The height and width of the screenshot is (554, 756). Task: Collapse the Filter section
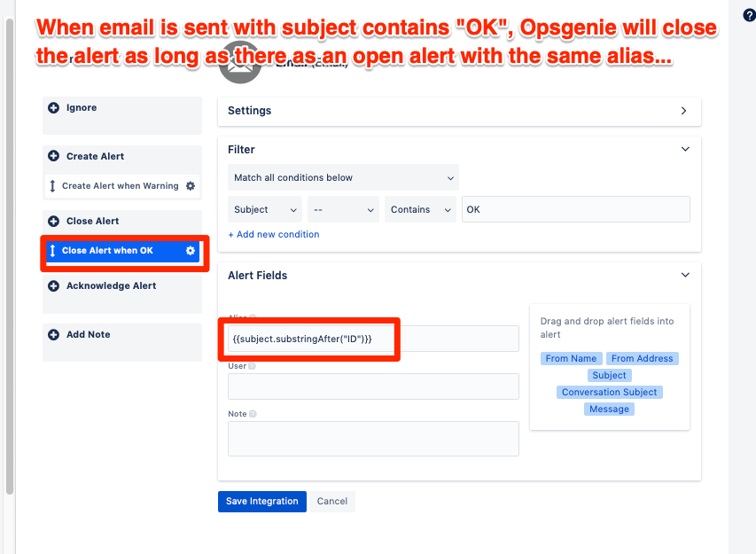coord(684,149)
